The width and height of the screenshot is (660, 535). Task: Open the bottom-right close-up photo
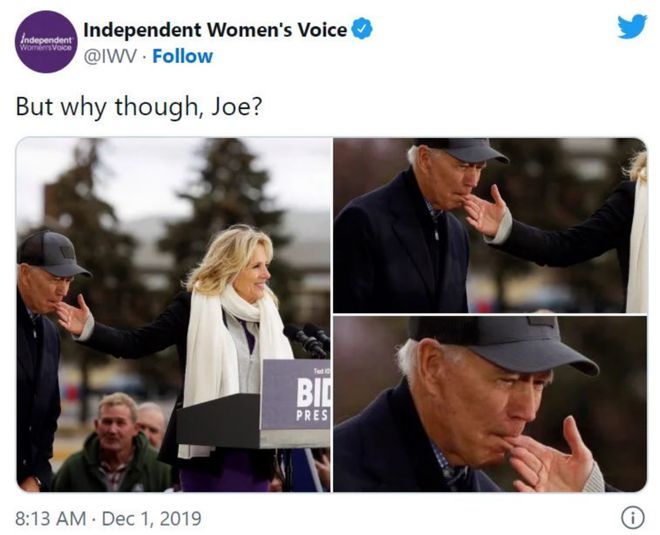490,404
